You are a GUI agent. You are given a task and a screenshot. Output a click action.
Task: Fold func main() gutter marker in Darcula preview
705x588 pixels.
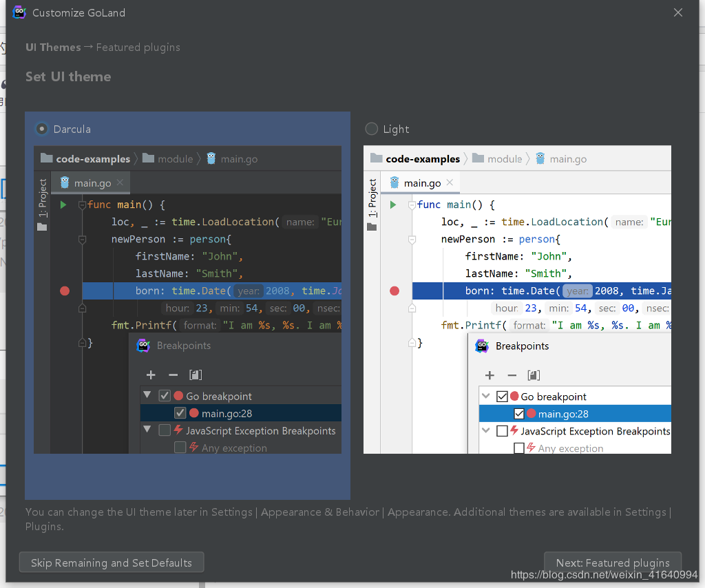point(83,205)
